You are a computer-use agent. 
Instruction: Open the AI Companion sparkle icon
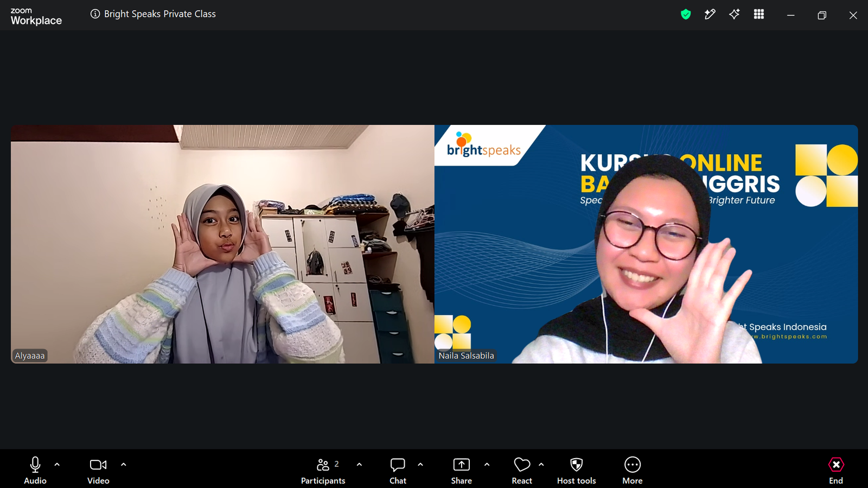pyautogui.click(x=735, y=15)
